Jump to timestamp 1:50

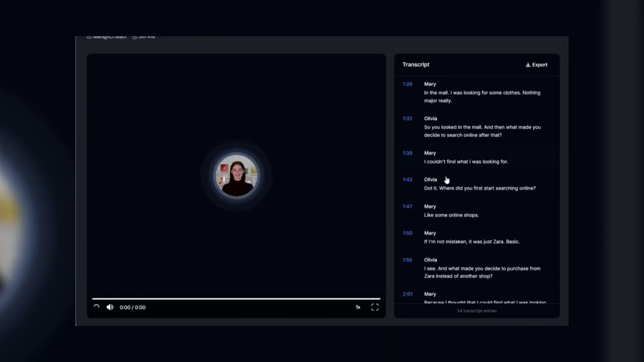pyautogui.click(x=408, y=233)
